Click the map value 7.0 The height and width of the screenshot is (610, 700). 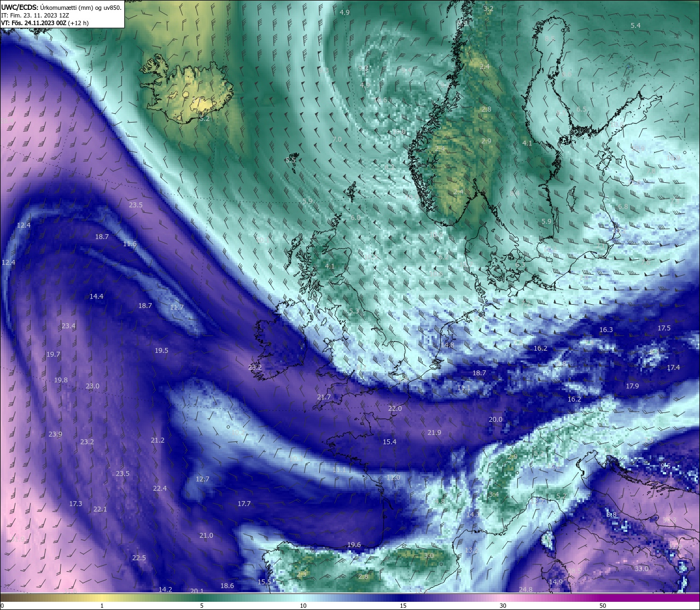click(337, 140)
